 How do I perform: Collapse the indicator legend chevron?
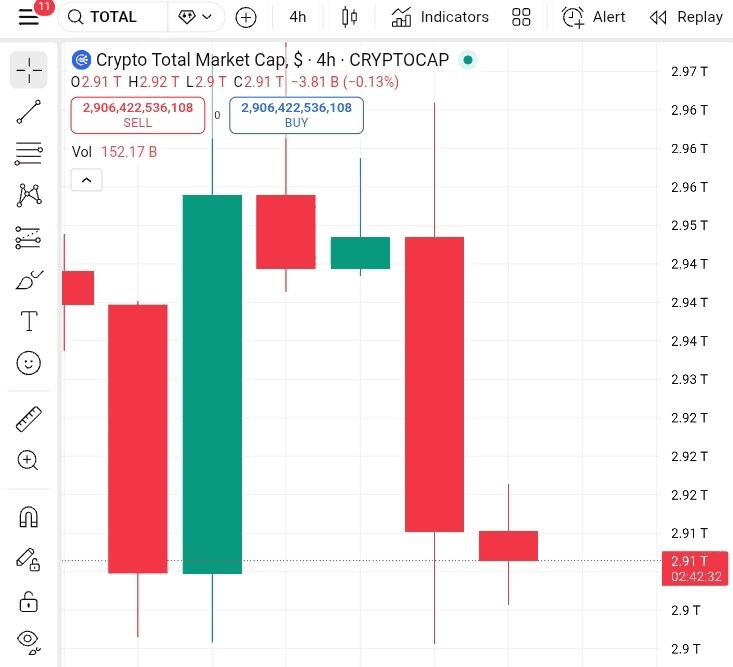[x=86, y=180]
